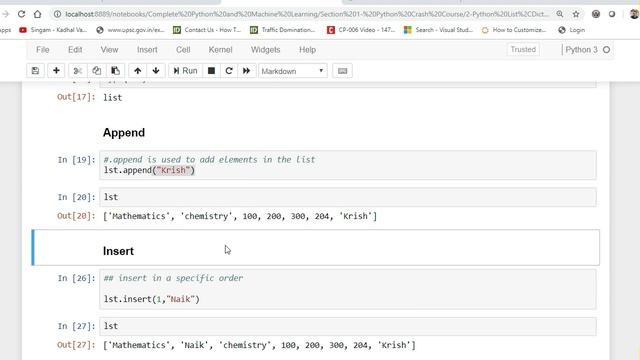
Task: Save notebook with the floppy disk icon
Action: (36, 71)
